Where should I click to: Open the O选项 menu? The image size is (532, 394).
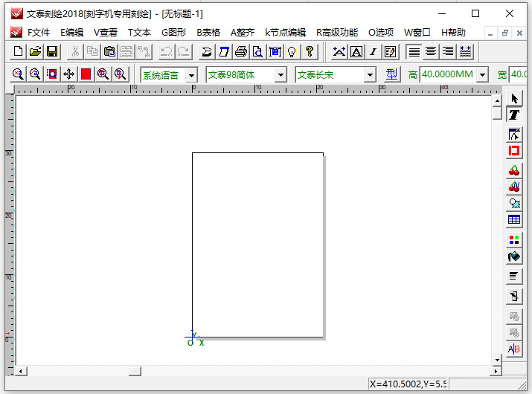381,33
